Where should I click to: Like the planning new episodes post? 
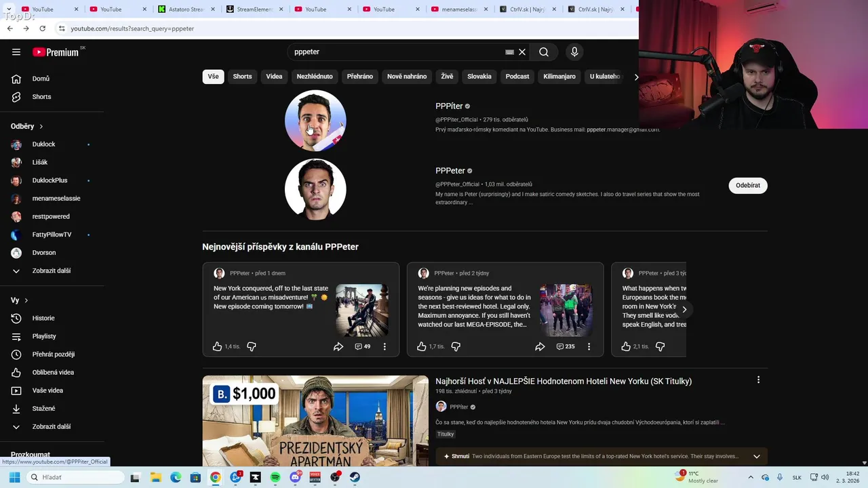(x=422, y=346)
